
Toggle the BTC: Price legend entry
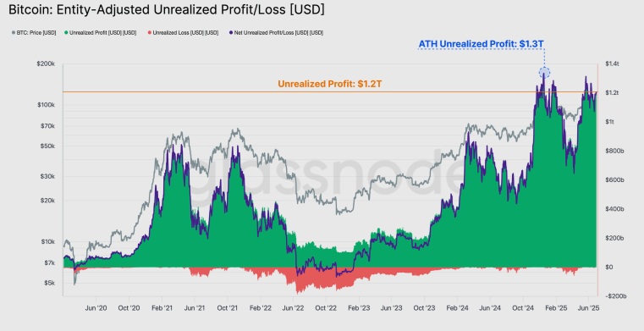tap(34, 33)
